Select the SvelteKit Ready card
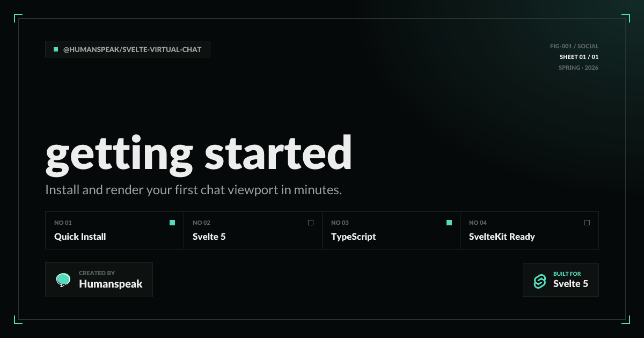Viewport: 644px width, 338px height. [x=529, y=230]
